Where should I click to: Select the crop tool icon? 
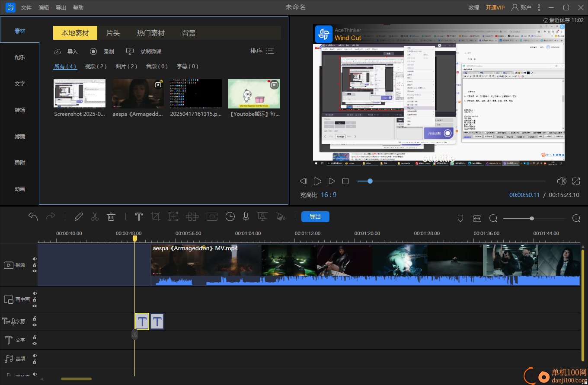point(156,216)
